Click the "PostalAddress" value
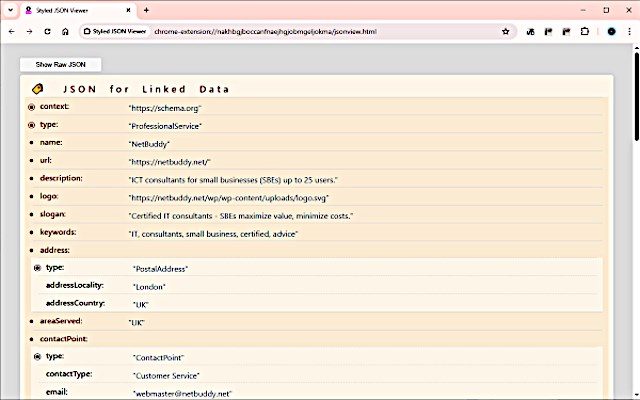 tap(160, 269)
